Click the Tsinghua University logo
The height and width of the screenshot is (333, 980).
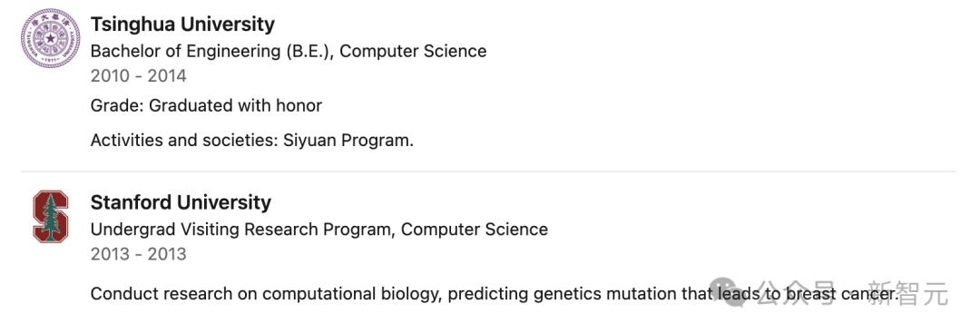50,39
